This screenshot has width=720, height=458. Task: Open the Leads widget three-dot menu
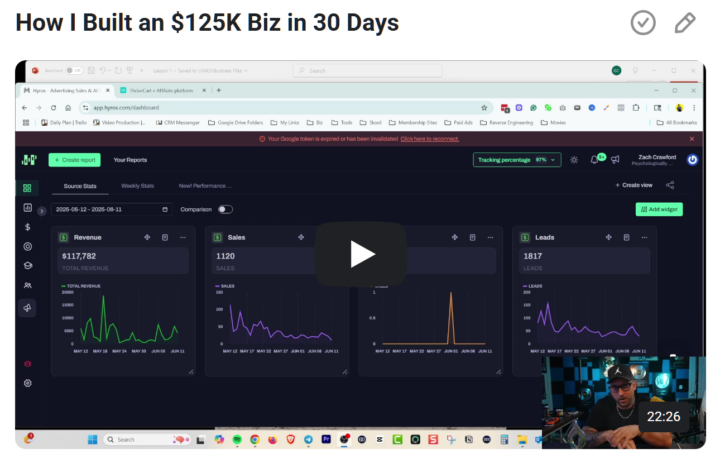tap(644, 237)
